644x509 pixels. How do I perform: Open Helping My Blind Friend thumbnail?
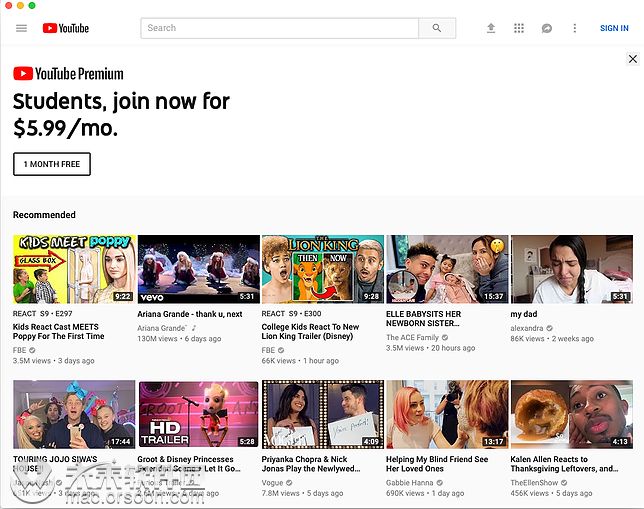pos(447,414)
